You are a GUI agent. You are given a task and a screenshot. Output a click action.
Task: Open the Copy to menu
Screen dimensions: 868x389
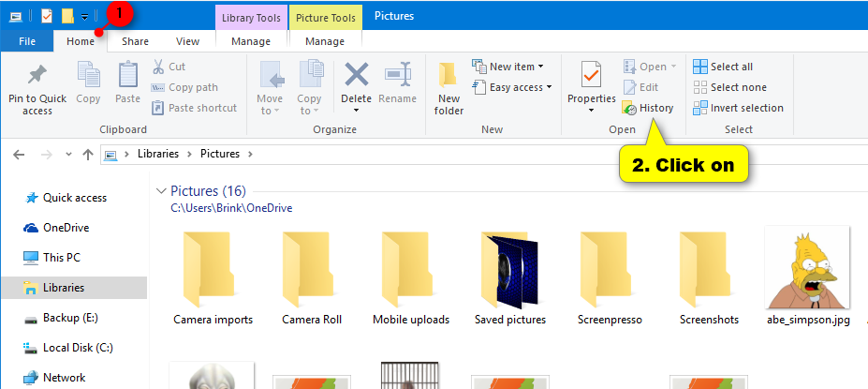coord(309,88)
